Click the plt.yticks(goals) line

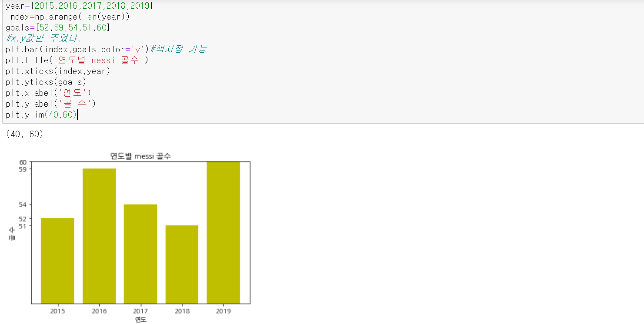[x=46, y=82]
